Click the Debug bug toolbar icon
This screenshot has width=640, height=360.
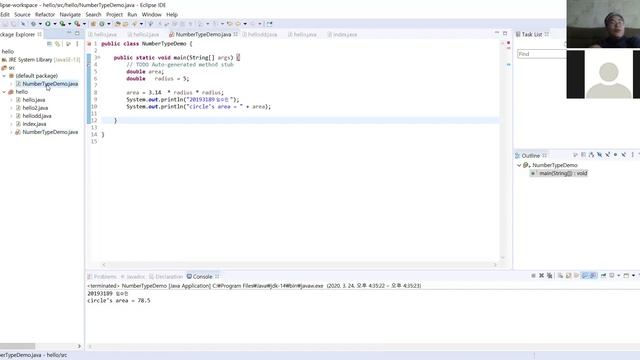(x=33, y=24)
